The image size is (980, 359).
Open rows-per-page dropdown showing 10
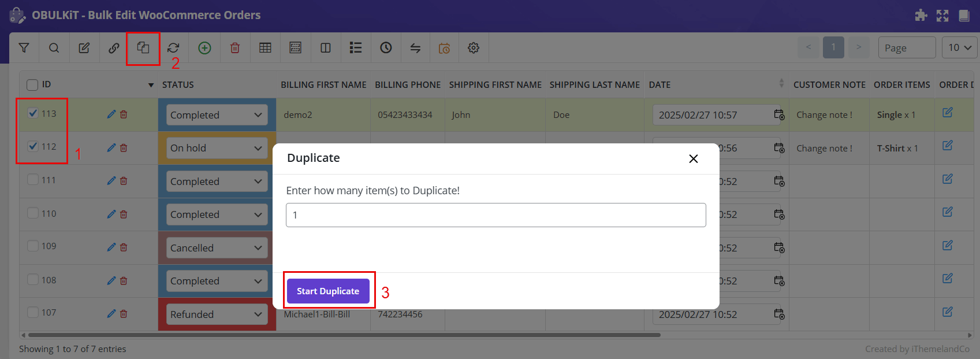(x=959, y=47)
